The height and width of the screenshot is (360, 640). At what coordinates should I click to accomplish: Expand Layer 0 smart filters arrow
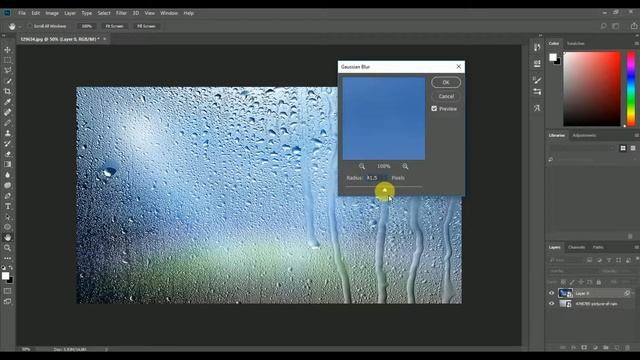[x=633, y=293]
